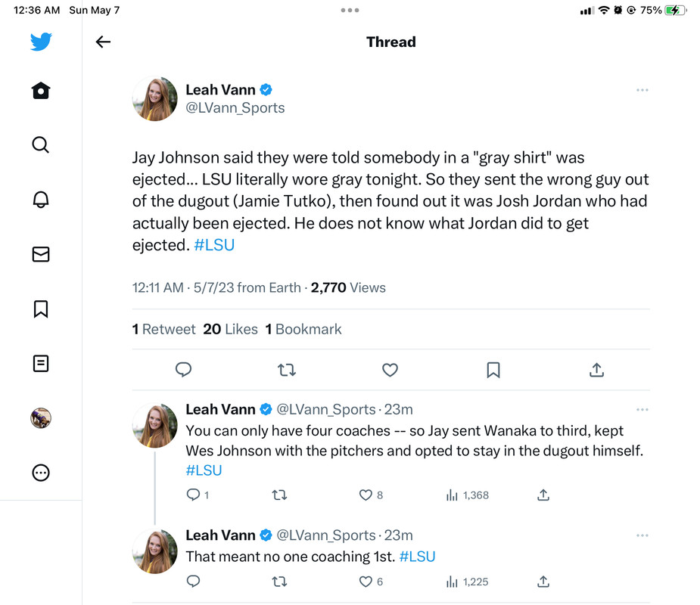Go back using the arrow icon
This screenshot has height=605, width=700.
(104, 42)
